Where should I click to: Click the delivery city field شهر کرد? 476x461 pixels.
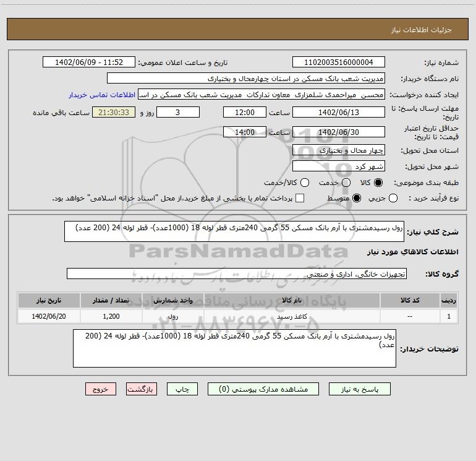coord(339,166)
